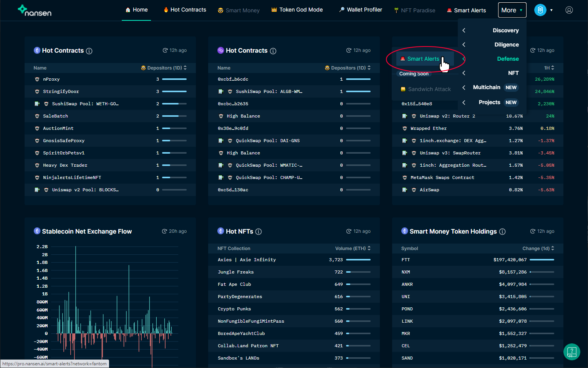Screen dimensions: 588x368
Task: Open the Smart Money nav link
Action: coord(239,10)
